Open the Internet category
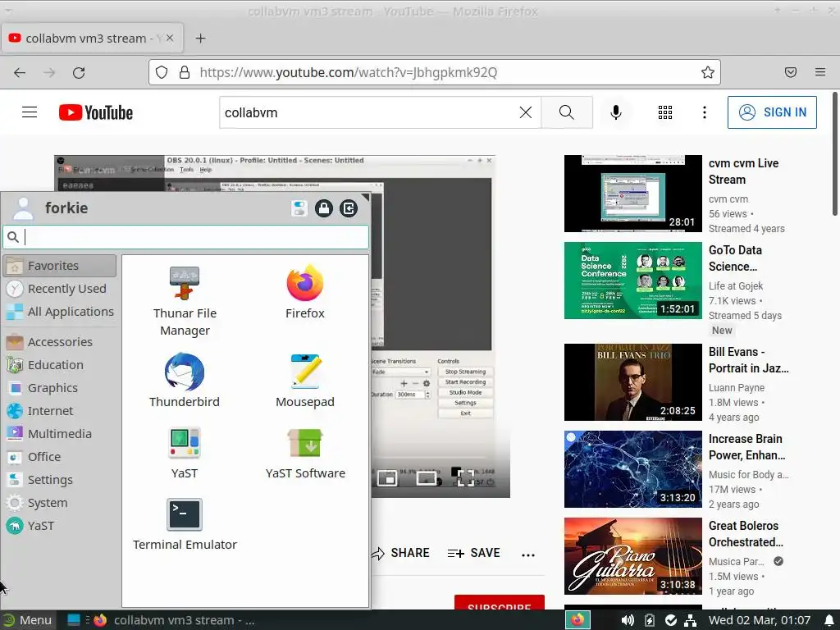The width and height of the screenshot is (840, 630). point(59,411)
